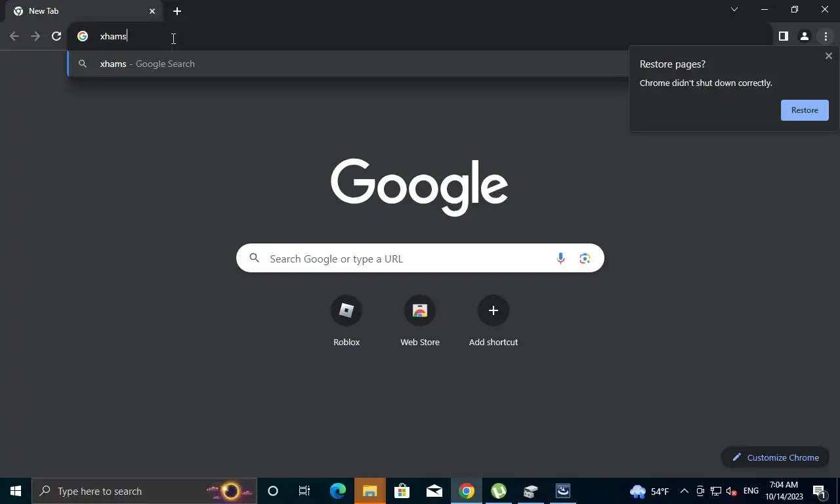
Task: Search by image with Lens icon
Action: click(x=585, y=259)
